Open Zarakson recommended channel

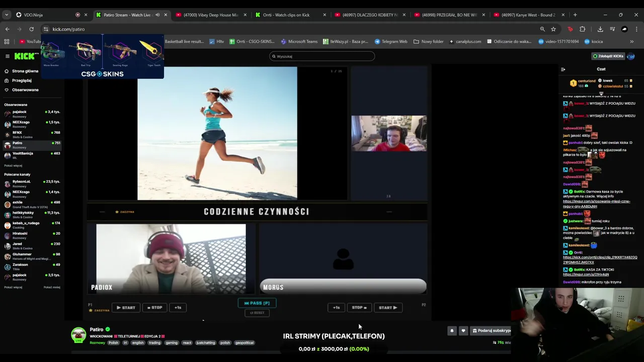[x=32, y=266]
